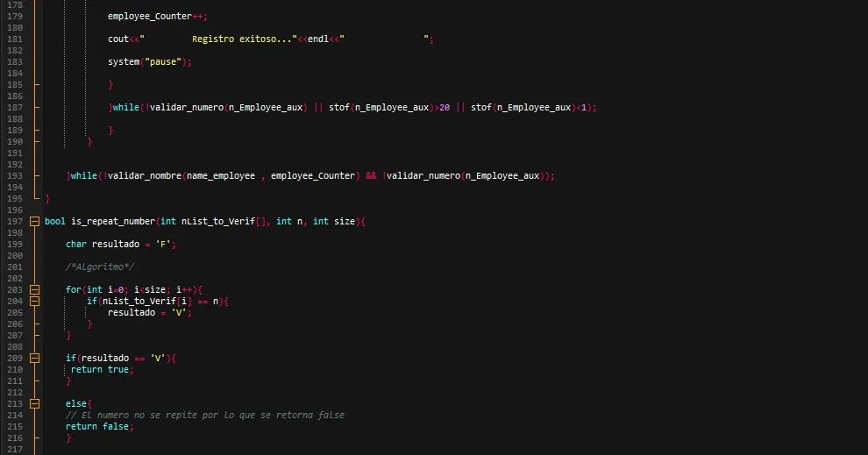Click line number 215 in gutter
868x455 pixels.
(15, 426)
